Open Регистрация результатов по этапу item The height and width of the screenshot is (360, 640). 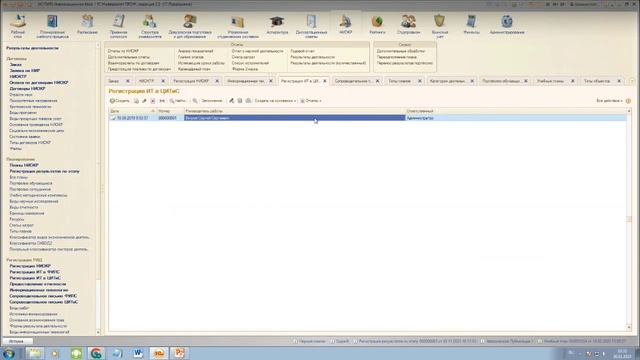(44, 171)
